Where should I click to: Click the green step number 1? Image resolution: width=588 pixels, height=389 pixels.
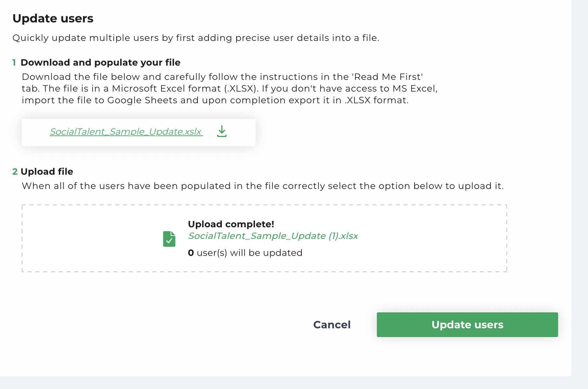point(14,62)
